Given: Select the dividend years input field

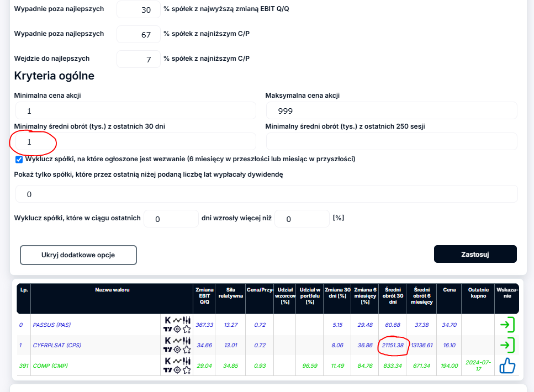Looking at the screenshot, I should 266,194.
